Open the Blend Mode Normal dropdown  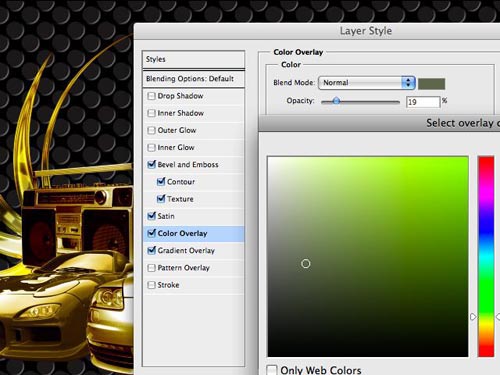click(x=367, y=83)
